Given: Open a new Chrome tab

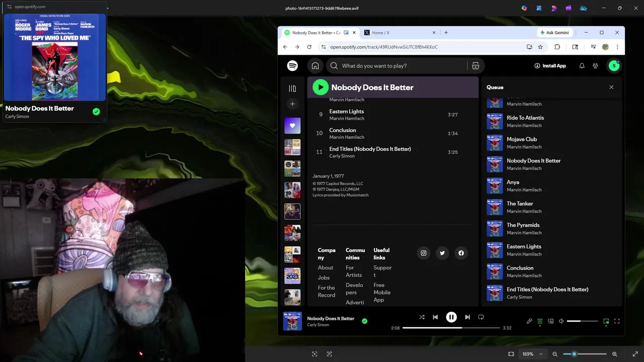Looking at the screenshot, I should tap(446, 33).
